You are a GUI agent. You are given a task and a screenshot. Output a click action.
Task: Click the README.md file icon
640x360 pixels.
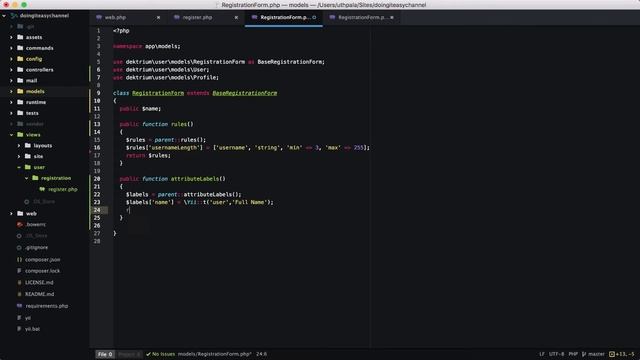click(19, 294)
